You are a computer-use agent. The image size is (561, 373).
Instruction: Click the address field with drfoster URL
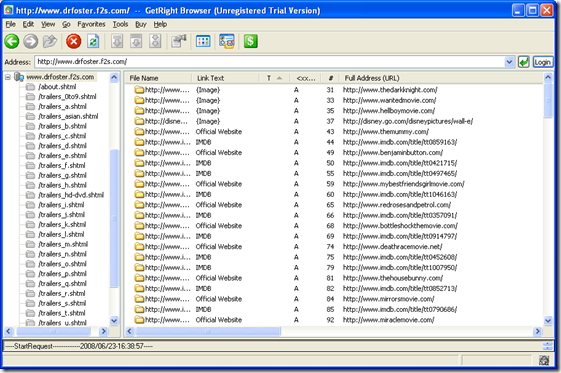pyautogui.click(x=270, y=62)
